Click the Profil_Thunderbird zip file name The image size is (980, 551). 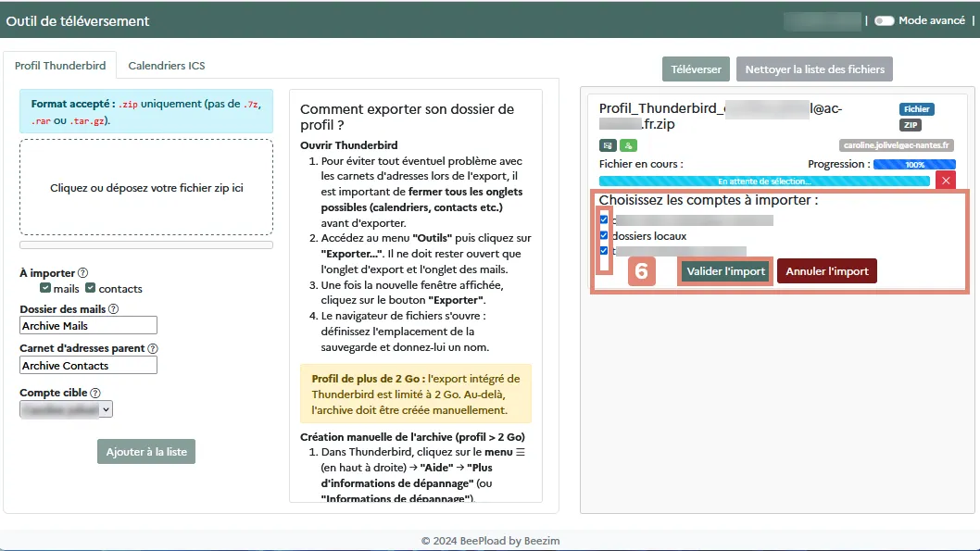point(721,116)
